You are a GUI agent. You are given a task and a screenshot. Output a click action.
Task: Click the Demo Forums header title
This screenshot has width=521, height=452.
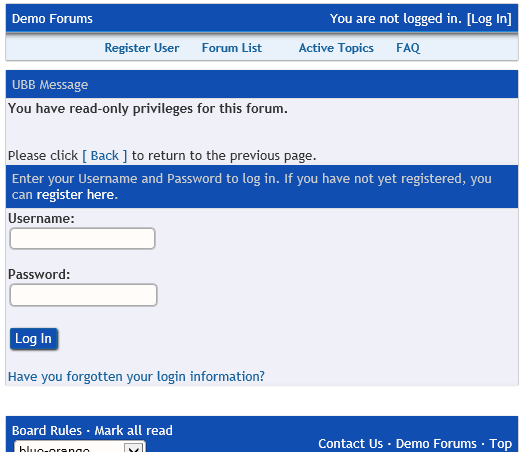(52, 19)
